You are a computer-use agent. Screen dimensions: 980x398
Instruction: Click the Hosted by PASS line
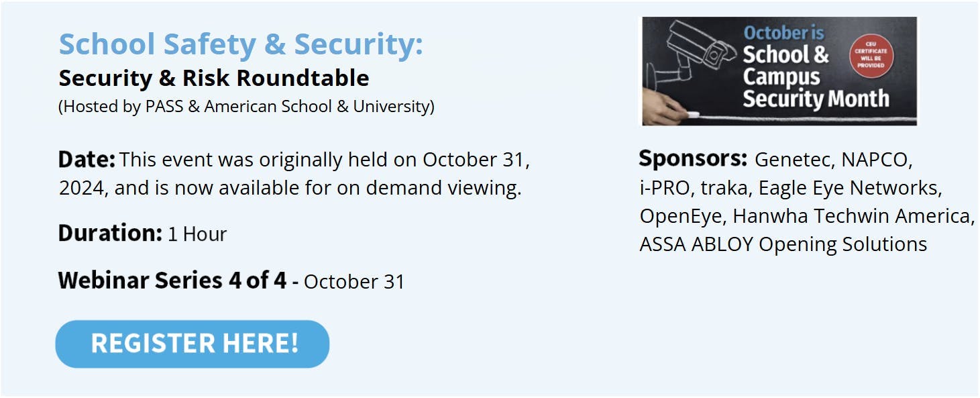coord(246,106)
